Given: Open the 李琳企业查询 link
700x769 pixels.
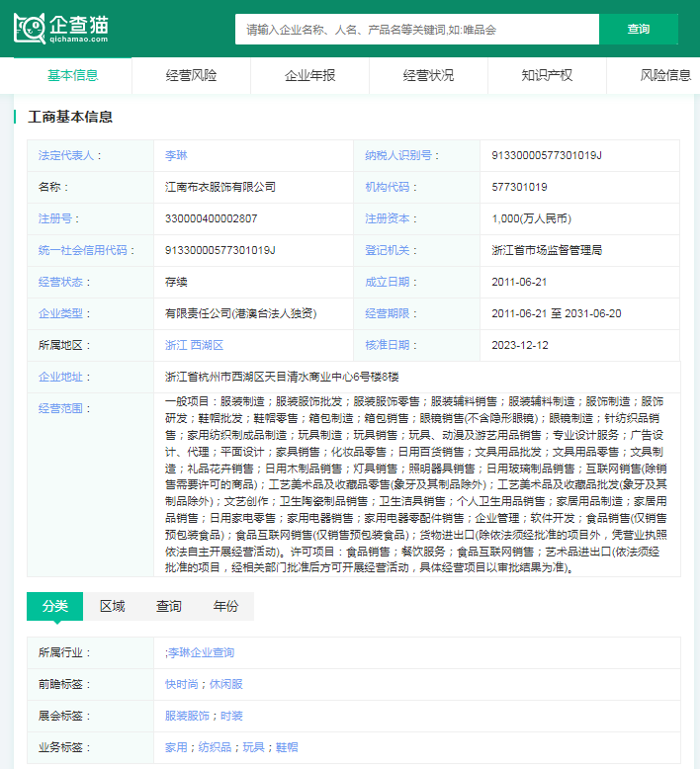Looking at the screenshot, I should [201, 652].
